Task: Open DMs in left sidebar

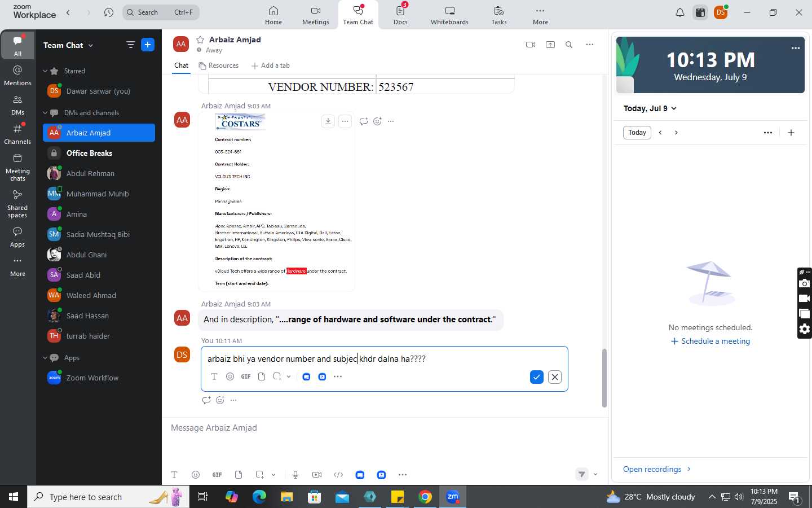Action: point(17,104)
